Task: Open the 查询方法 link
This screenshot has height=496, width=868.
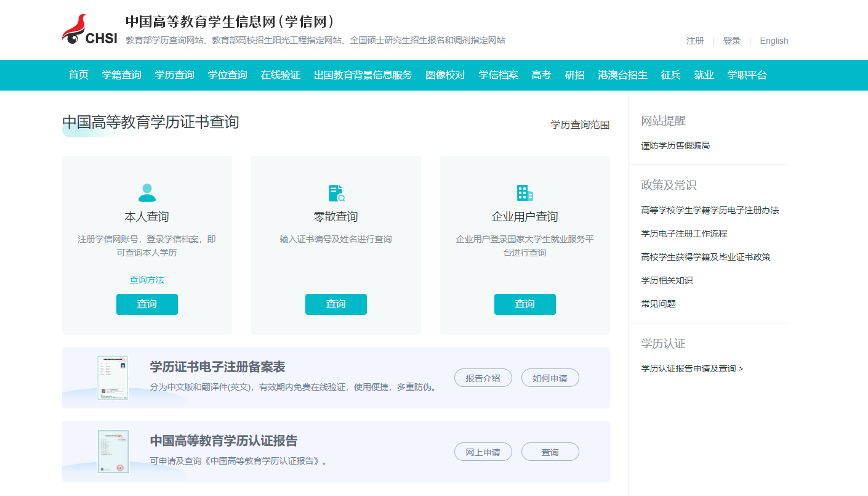Action: 147,280
